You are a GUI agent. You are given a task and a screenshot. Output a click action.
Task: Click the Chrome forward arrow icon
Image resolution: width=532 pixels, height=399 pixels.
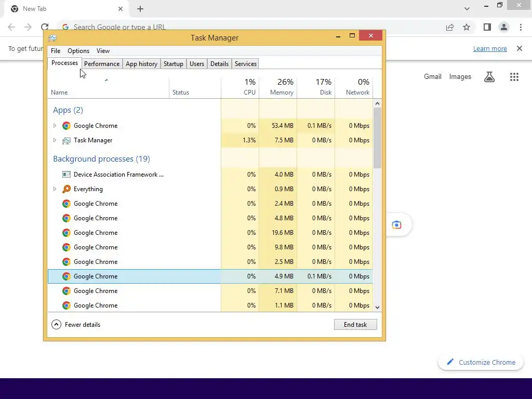[28, 27]
